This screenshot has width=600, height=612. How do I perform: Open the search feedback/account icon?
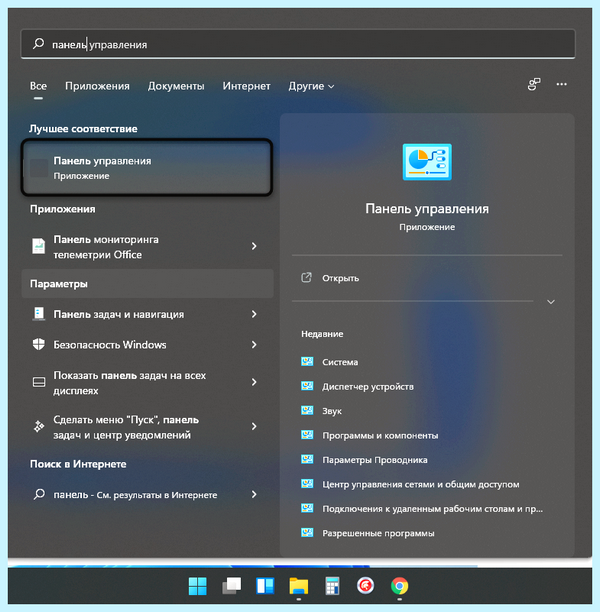point(534,84)
